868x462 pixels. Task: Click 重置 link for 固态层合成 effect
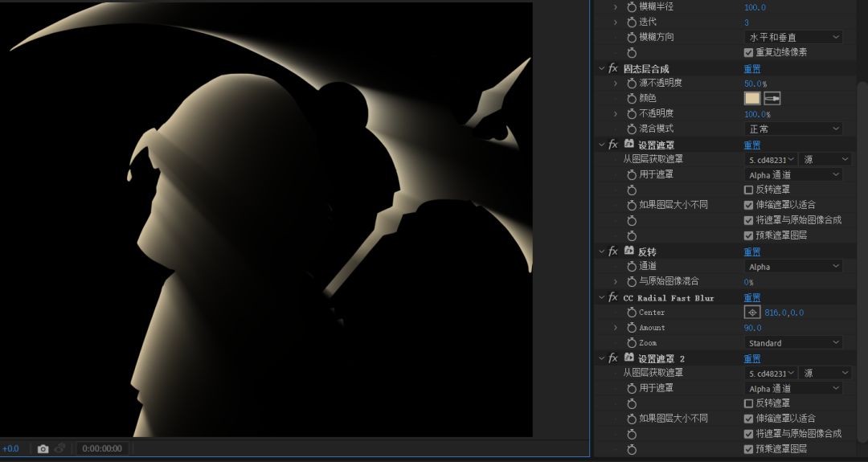(752, 68)
